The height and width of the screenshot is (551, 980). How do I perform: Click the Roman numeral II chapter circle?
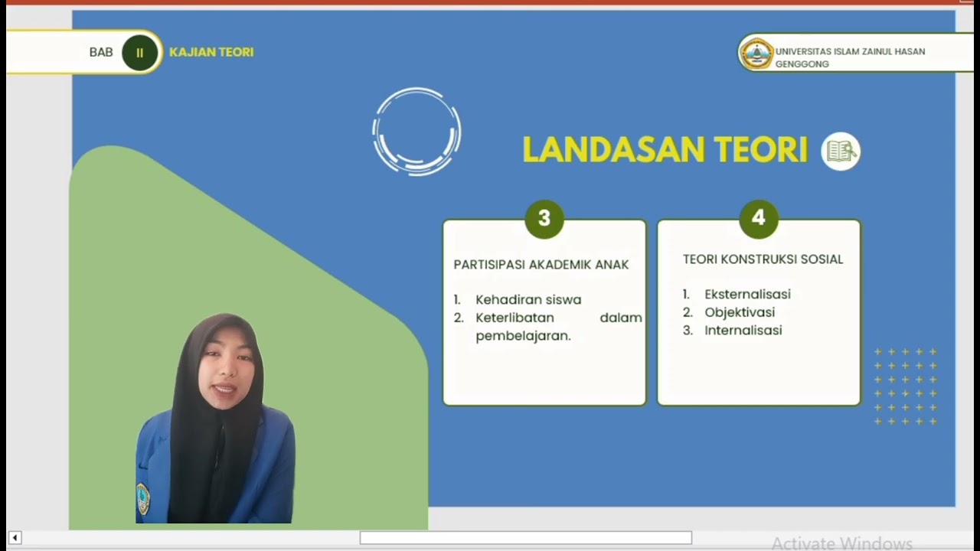pos(139,53)
